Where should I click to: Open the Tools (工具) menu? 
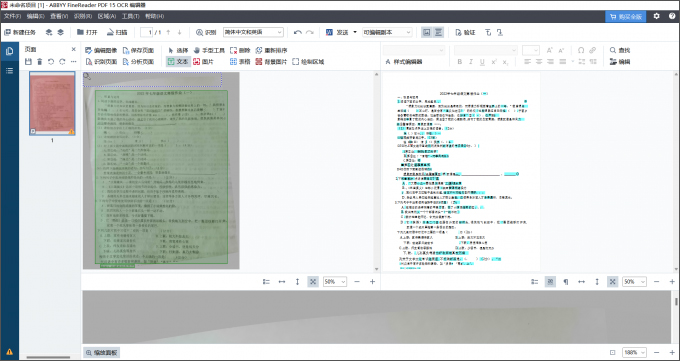click(130, 16)
